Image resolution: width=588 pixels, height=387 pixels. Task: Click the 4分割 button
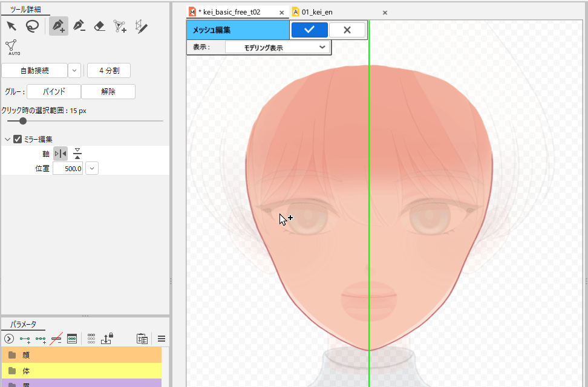tap(109, 71)
